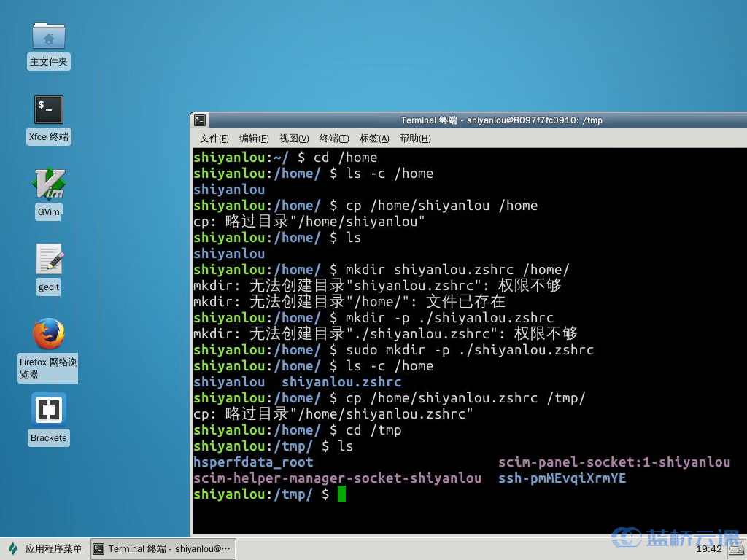The width and height of the screenshot is (747, 560).
Task: Expand the 标签(A) menu
Action: point(373,139)
